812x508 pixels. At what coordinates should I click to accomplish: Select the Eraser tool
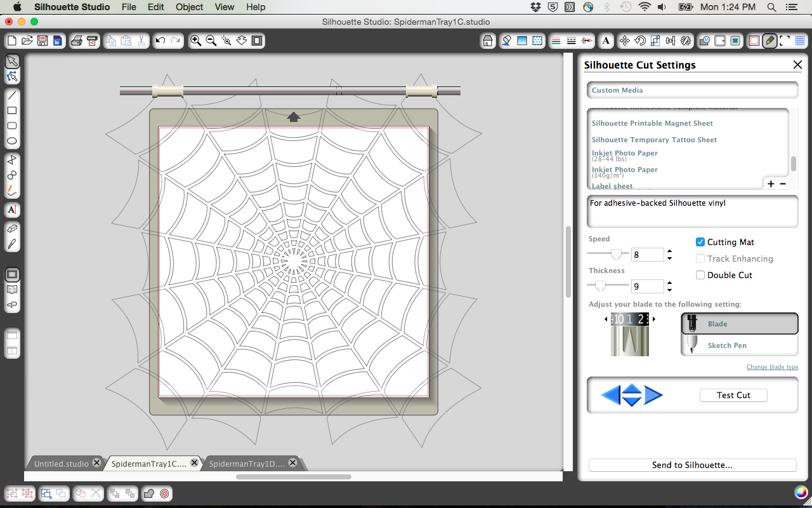click(12, 229)
